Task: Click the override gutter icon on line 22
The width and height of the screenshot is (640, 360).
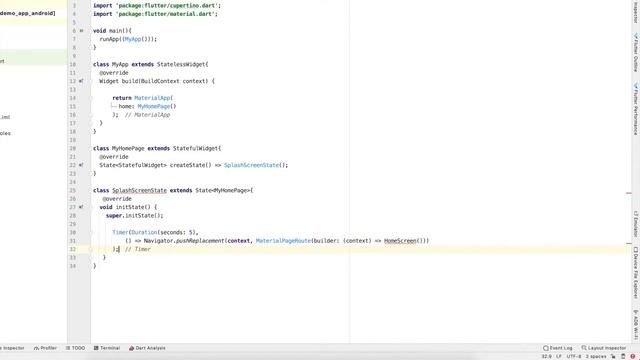Action: click(81, 165)
